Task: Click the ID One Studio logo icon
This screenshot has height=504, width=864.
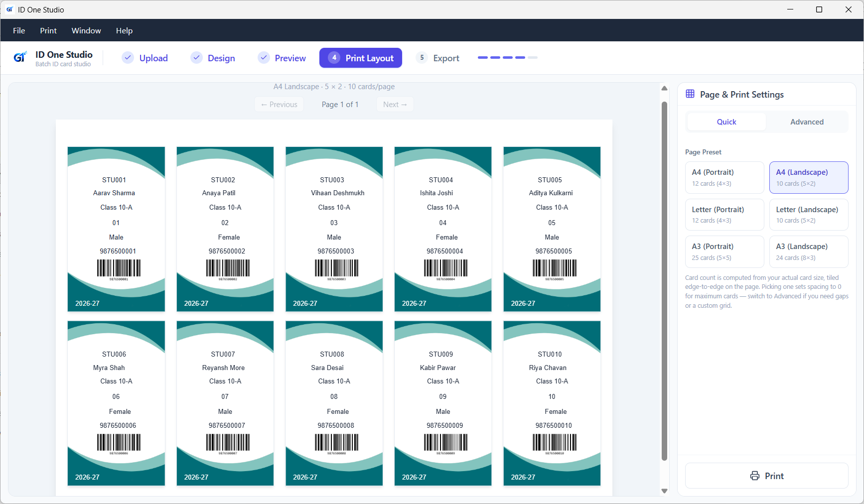Action: pos(20,58)
